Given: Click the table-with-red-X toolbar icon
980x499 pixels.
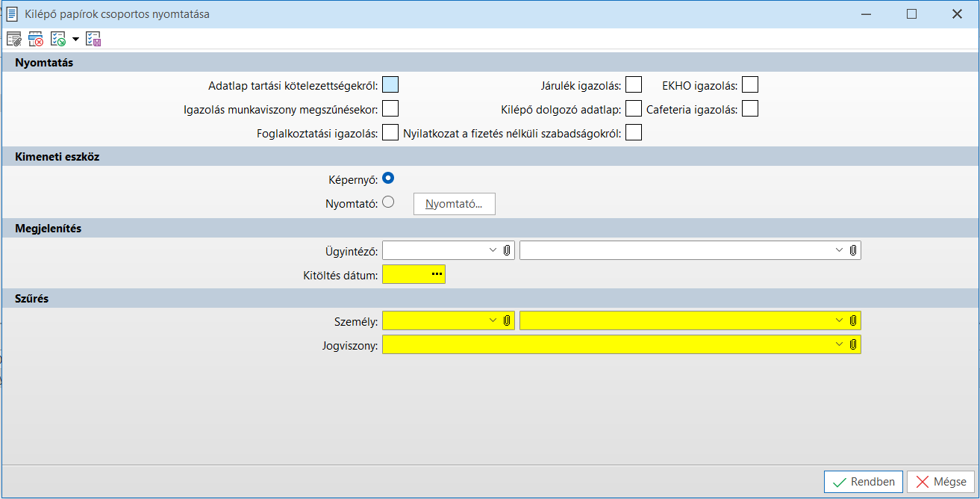Looking at the screenshot, I should tap(36, 40).
